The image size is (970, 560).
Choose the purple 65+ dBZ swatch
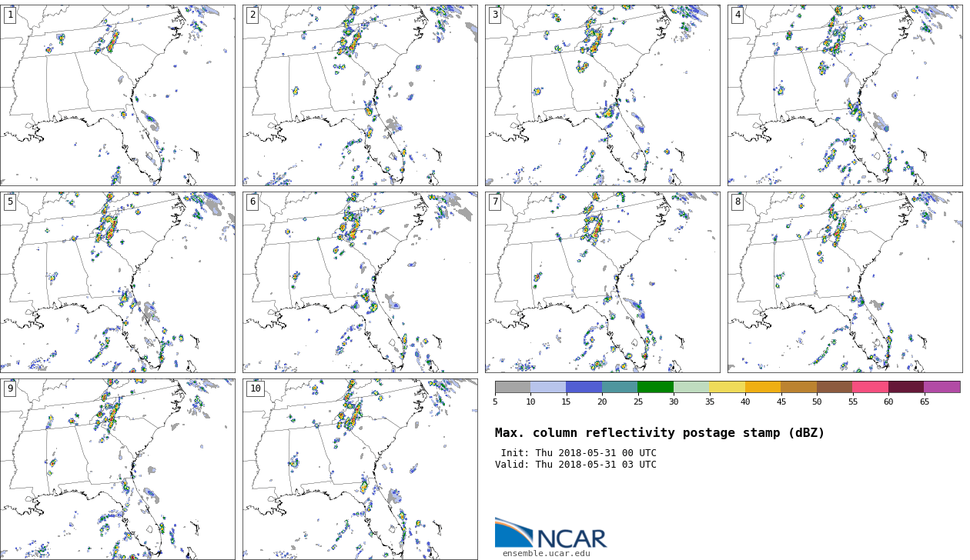[x=942, y=387]
